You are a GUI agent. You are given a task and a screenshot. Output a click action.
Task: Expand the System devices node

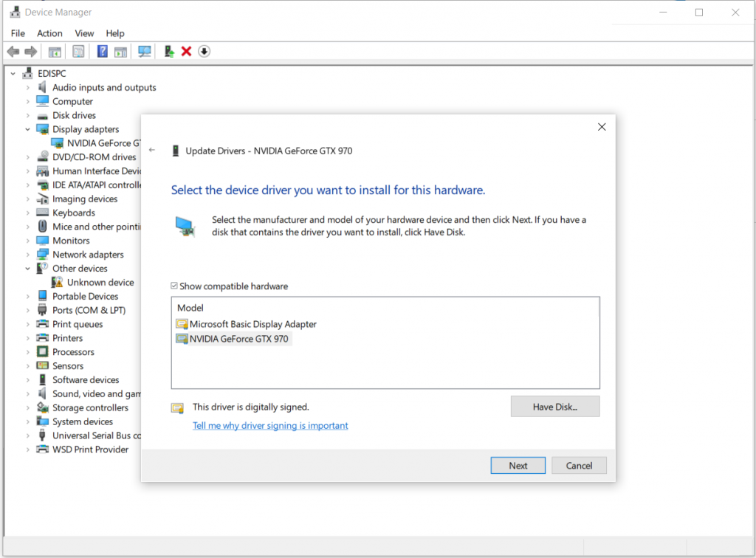27,421
